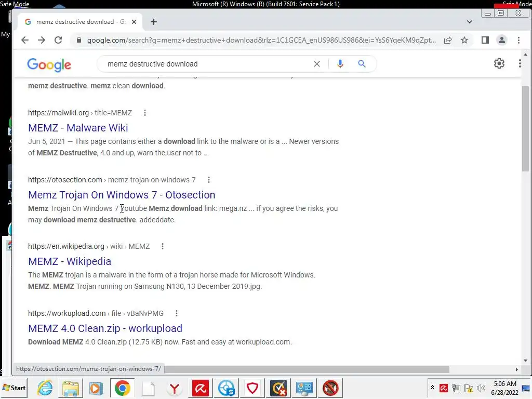Open Action Center flag in tray
Image resolution: width=532 pixels, height=399 pixels.
469,388
